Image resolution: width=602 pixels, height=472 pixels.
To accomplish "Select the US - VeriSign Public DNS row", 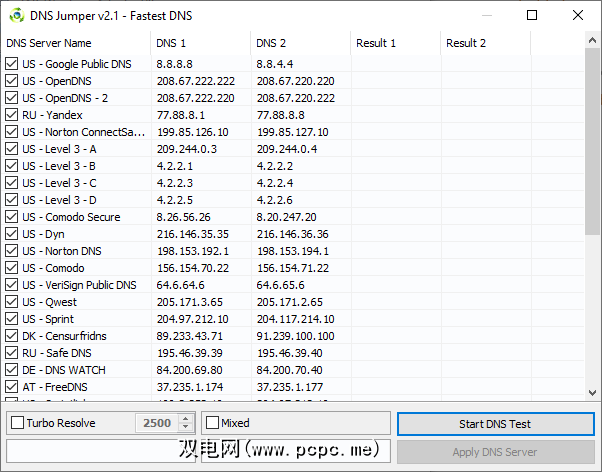I will point(294,285).
